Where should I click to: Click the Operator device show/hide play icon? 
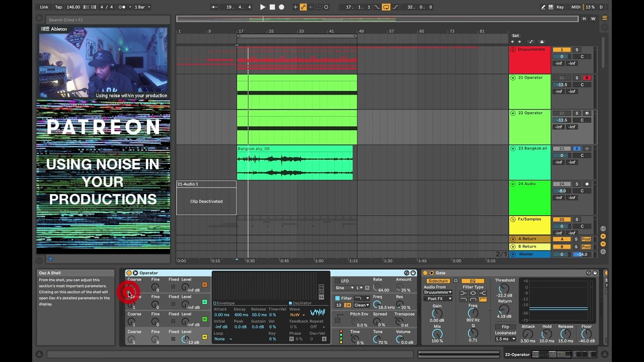[x=135, y=273]
